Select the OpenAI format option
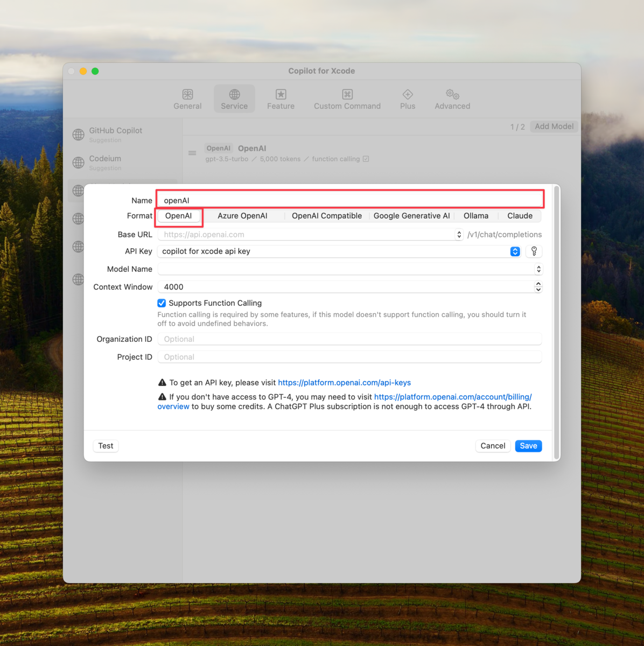The height and width of the screenshot is (646, 644). tap(178, 216)
